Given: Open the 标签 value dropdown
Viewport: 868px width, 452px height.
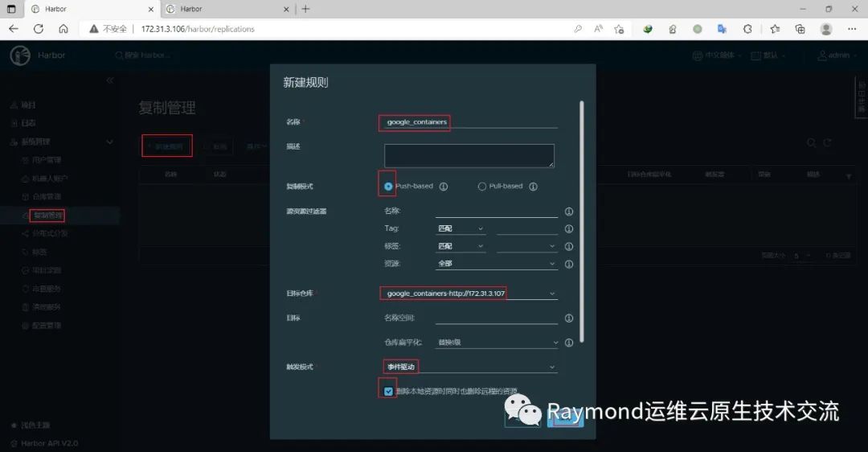Looking at the screenshot, I should 527,246.
